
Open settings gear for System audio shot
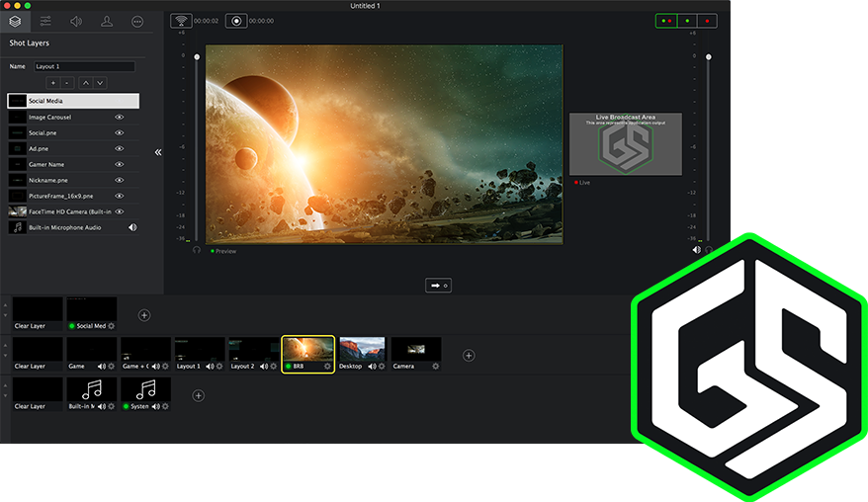[x=165, y=407]
